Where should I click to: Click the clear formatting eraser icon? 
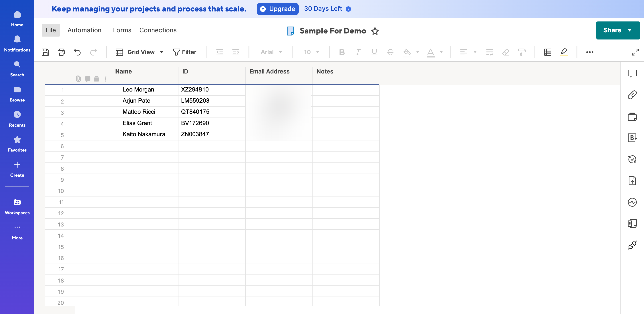(506, 52)
